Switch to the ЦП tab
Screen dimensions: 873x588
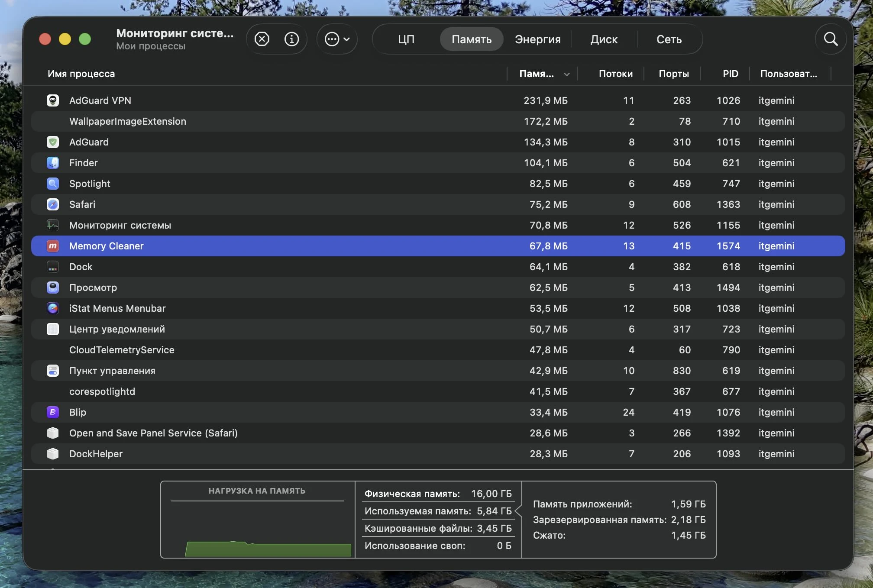[x=406, y=39]
